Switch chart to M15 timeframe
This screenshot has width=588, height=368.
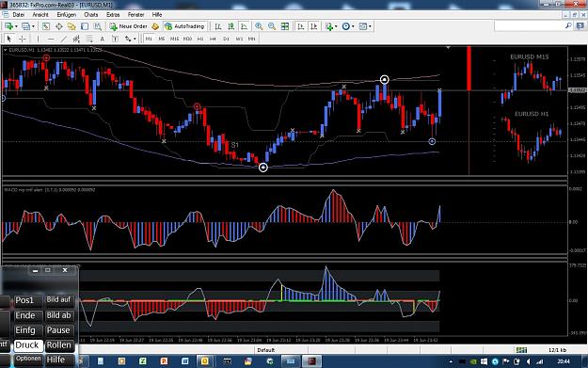coord(174,39)
